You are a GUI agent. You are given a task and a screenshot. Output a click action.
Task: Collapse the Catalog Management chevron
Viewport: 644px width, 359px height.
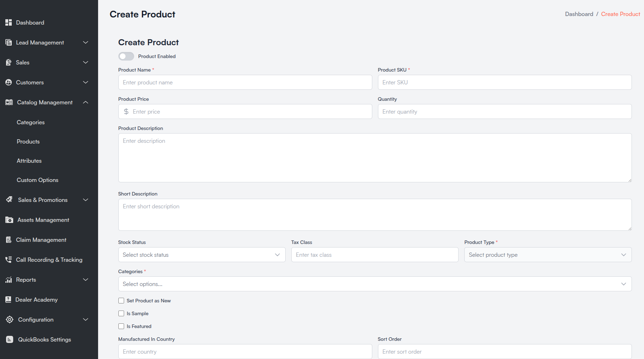(86, 102)
